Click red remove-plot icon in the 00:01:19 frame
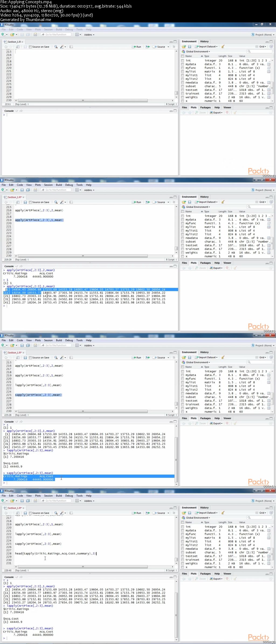The height and width of the screenshot is (644, 276). click(x=227, y=268)
